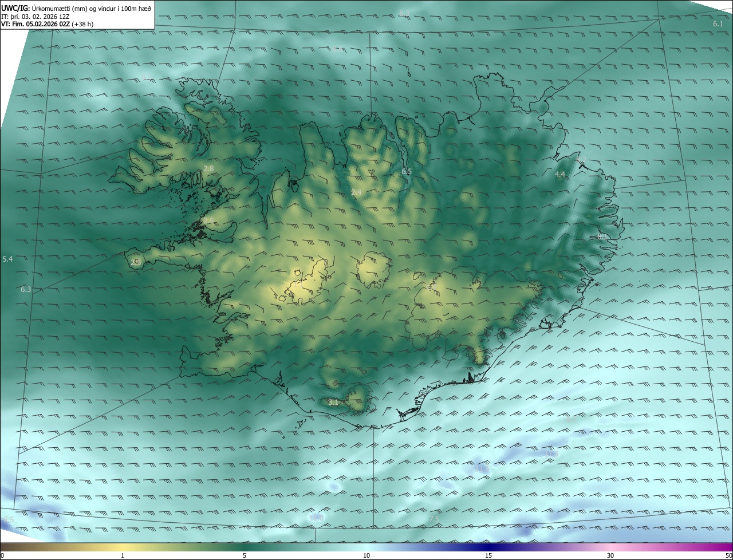Click the 6.5 value on the map
The height and width of the screenshot is (560, 733).
point(407,171)
